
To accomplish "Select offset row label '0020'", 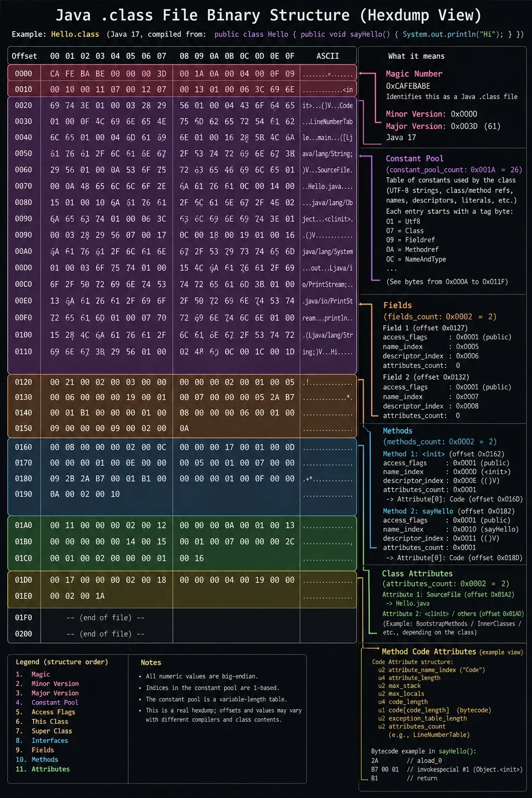I will point(23,105).
